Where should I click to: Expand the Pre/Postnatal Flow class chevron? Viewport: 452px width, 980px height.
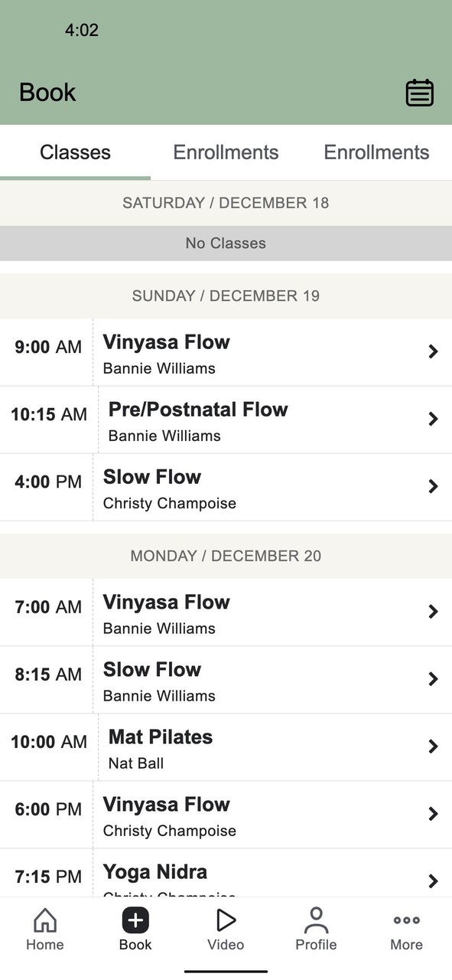tap(434, 419)
